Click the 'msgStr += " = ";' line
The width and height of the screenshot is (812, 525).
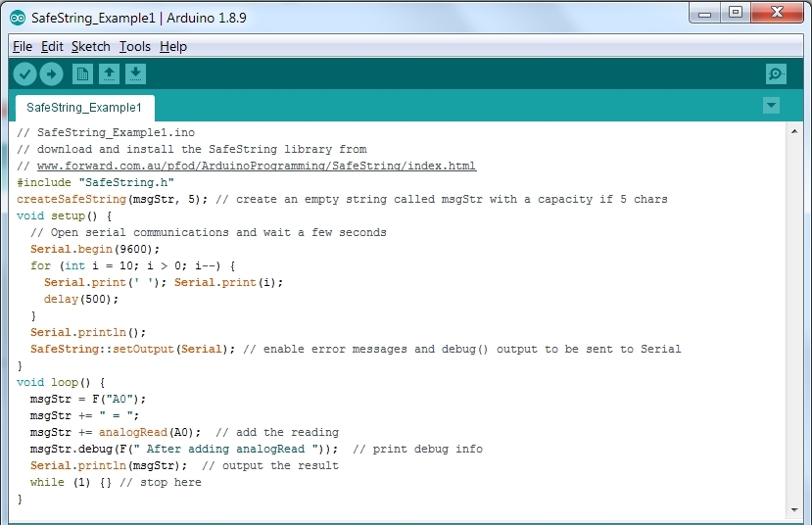click(x=84, y=415)
